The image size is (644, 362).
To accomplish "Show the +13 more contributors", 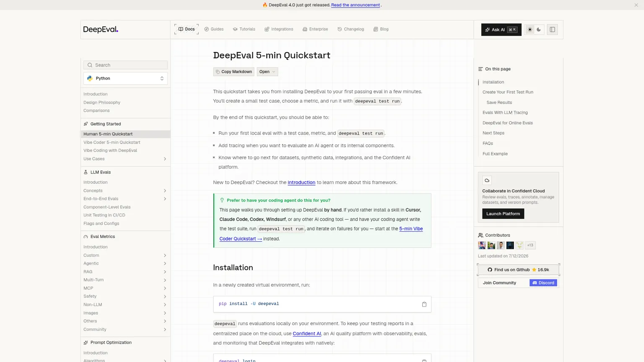I will 530,245.
